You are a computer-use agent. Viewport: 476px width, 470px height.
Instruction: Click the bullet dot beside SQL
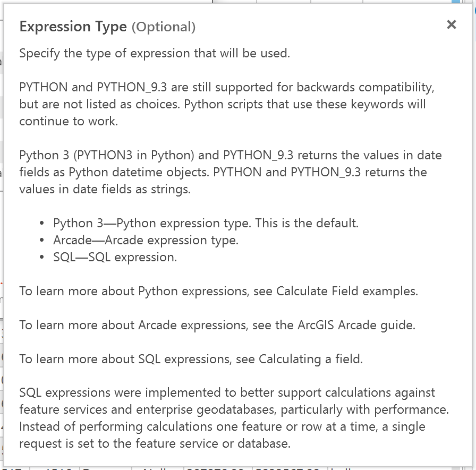[x=42, y=258]
